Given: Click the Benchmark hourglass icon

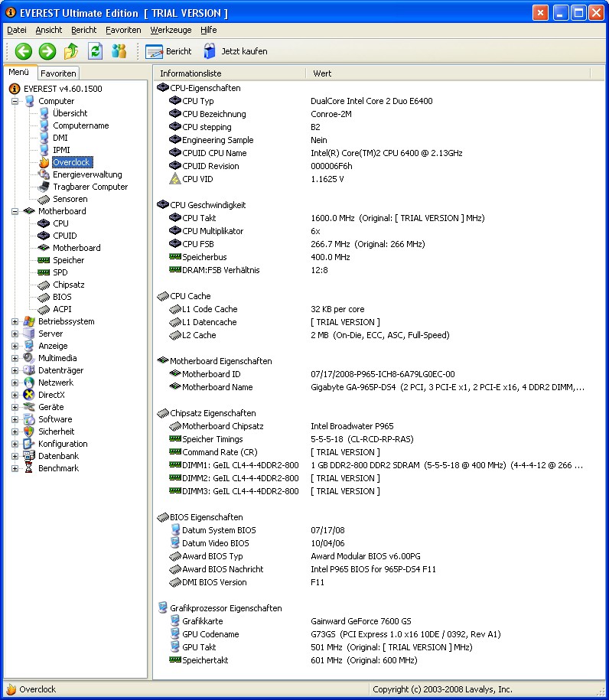Looking at the screenshot, I should pyautogui.click(x=29, y=468).
